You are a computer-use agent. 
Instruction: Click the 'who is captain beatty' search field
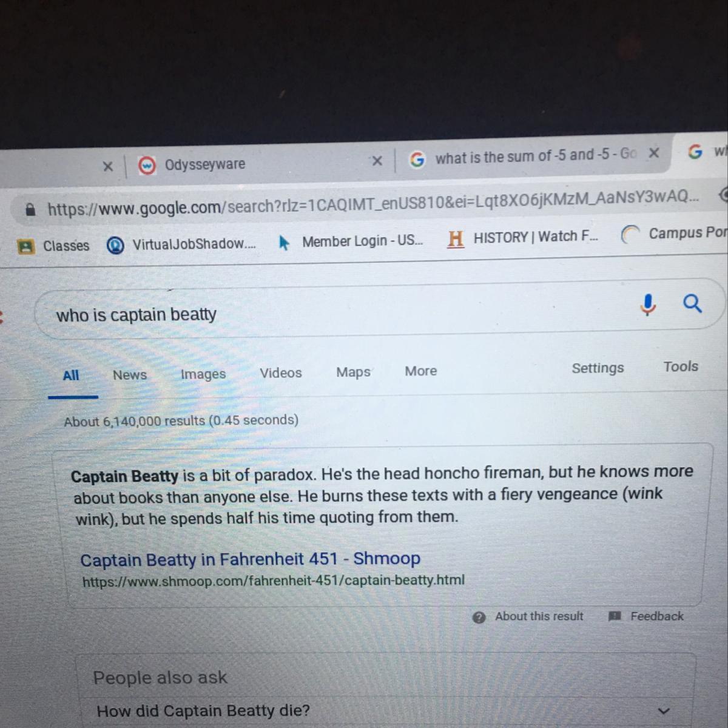tap(340, 314)
